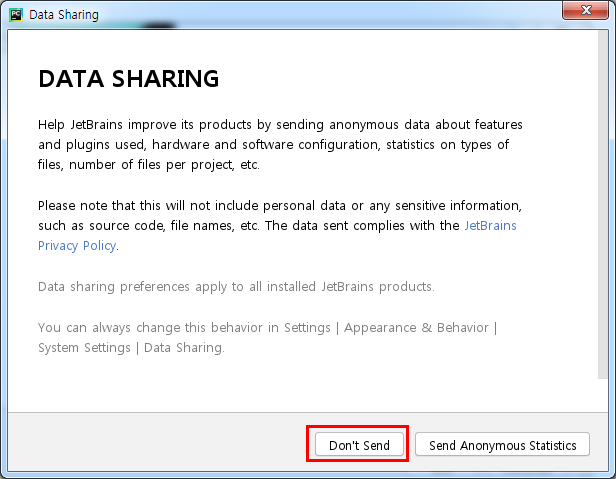Choose Send Anonymous Statistics
Screen dimensions: 616x479
coord(502,444)
